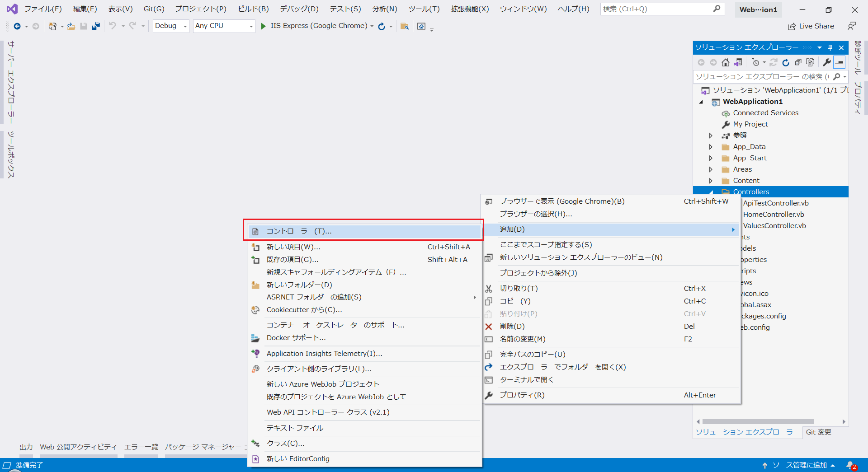Open the デバッグ menu in the menu bar
This screenshot has height=472, width=868.
click(x=299, y=8)
